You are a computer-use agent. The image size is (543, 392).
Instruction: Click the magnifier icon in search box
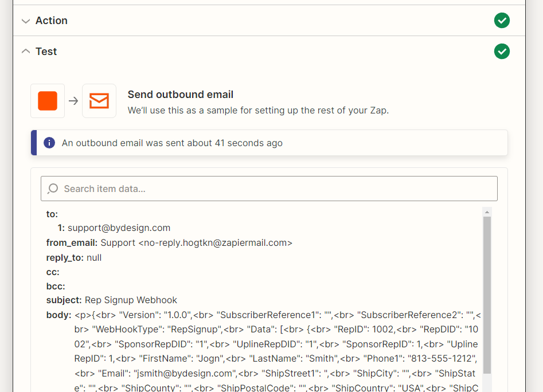[53, 189]
